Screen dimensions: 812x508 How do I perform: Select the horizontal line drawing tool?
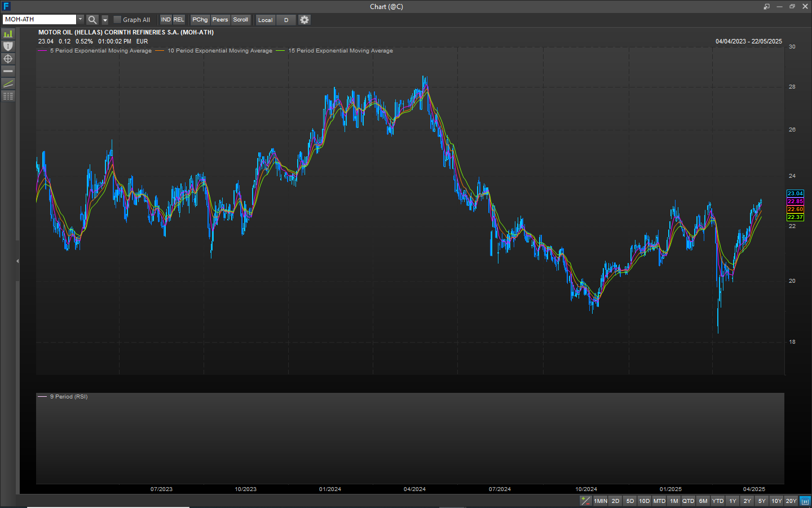[x=8, y=71]
